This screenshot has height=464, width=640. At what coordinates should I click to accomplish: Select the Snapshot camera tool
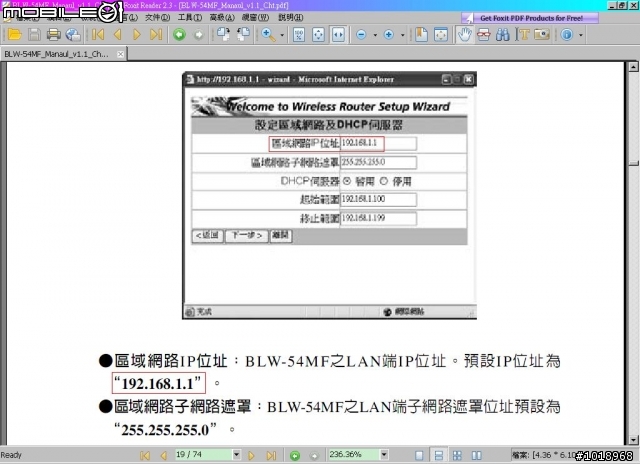coord(542,35)
